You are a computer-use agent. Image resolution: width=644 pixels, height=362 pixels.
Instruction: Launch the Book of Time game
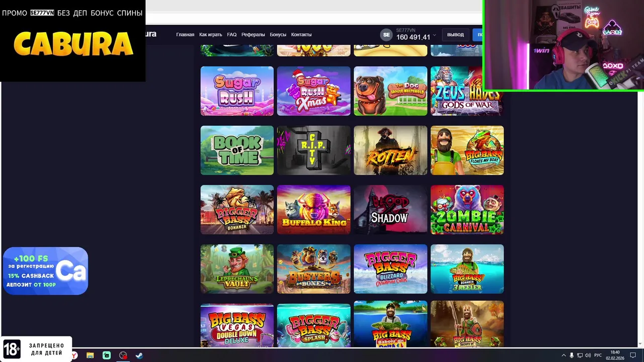tap(237, 150)
